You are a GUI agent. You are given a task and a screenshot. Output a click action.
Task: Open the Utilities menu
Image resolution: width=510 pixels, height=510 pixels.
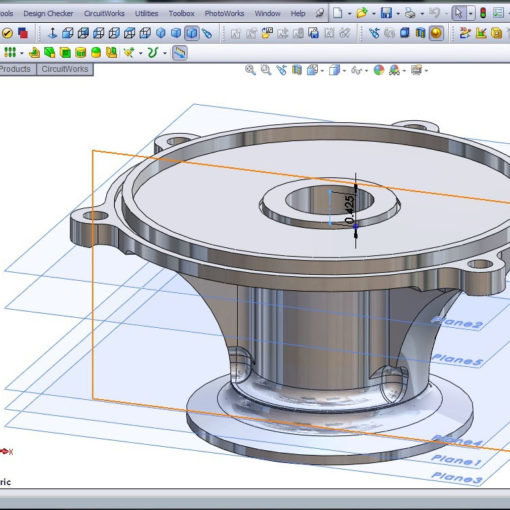tap(147, 13)
